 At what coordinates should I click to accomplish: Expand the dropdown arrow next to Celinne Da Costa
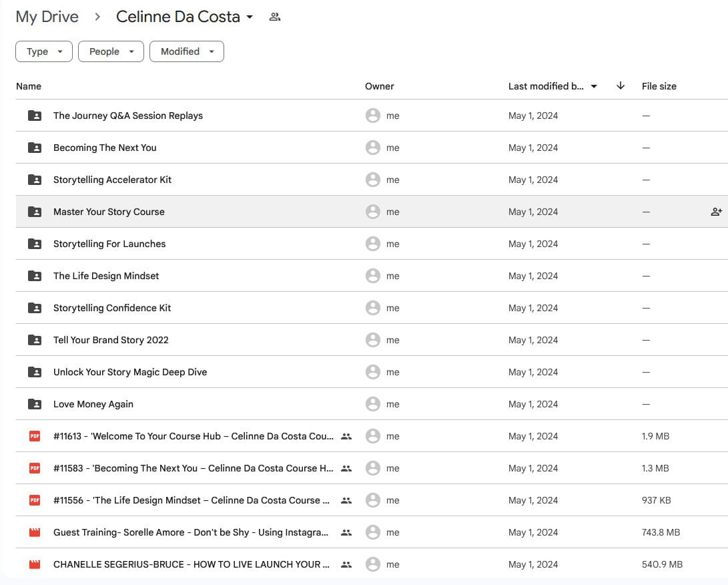248,17
